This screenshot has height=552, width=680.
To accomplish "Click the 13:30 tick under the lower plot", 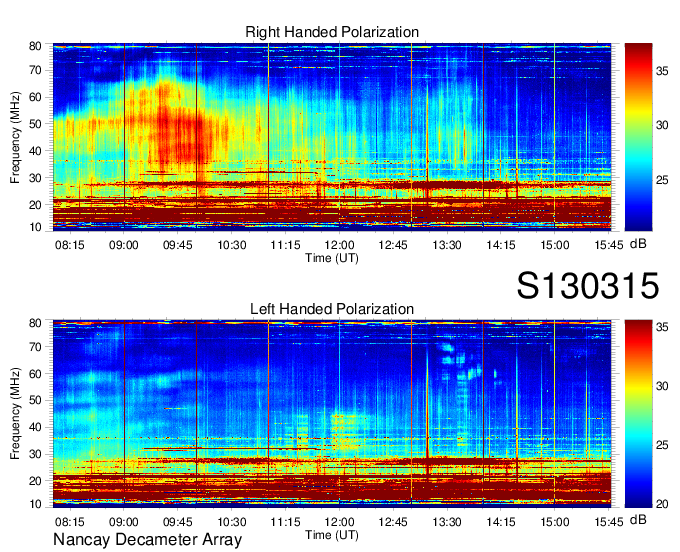I will pyautogui.click(x=447, y=522).
